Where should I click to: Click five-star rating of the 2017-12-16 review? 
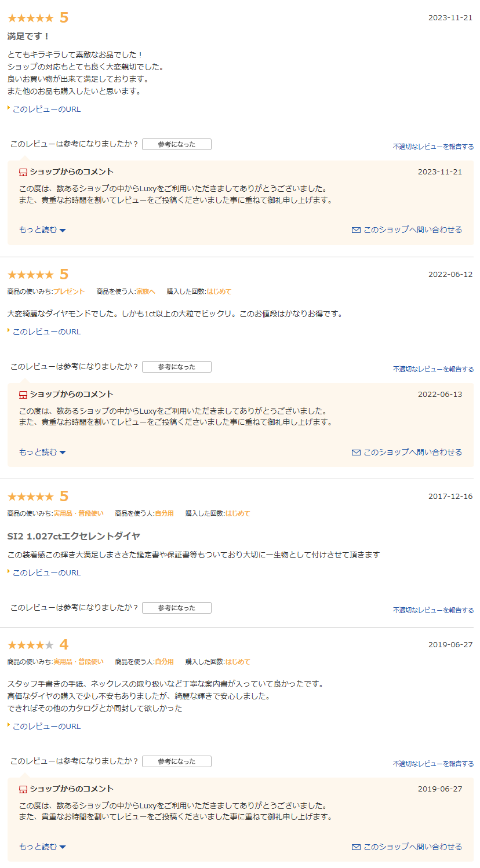(x=30, y=497)
